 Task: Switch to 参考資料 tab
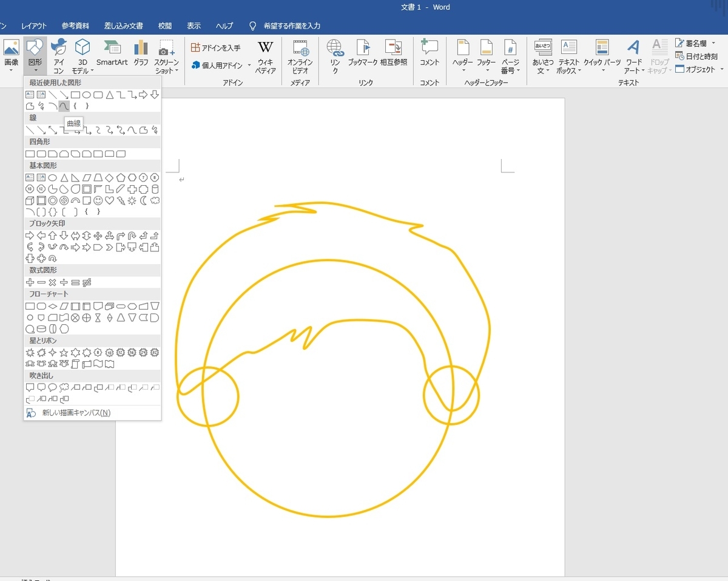75,26
